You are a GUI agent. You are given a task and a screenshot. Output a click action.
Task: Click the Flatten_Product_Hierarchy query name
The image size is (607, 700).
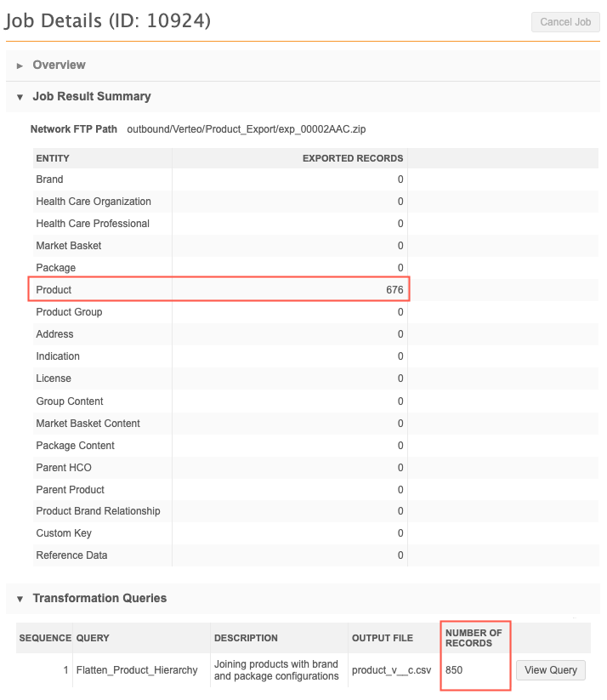137,670
